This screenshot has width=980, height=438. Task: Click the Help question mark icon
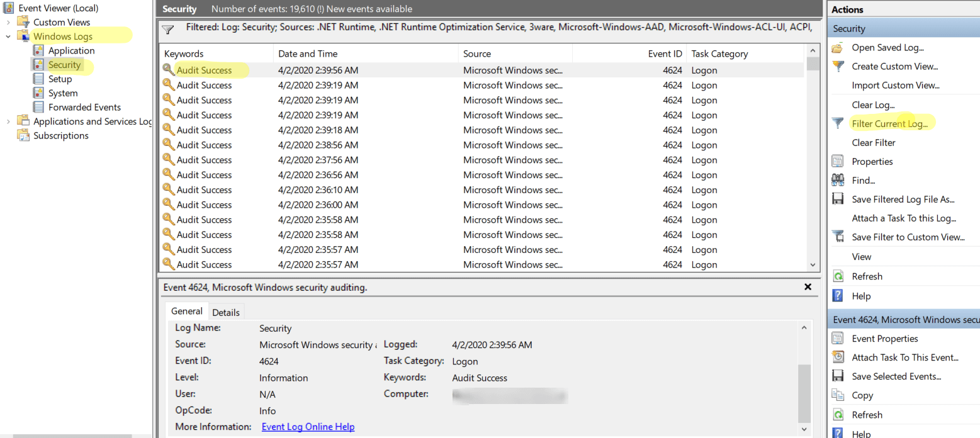(x=838, y=295)
